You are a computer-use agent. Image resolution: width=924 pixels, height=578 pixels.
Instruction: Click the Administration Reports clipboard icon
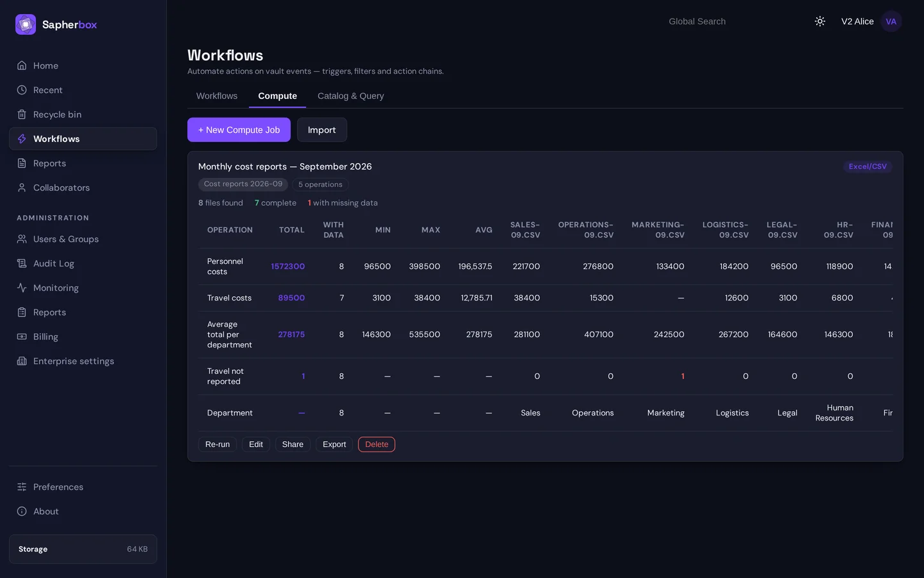[x=22, y=312]
